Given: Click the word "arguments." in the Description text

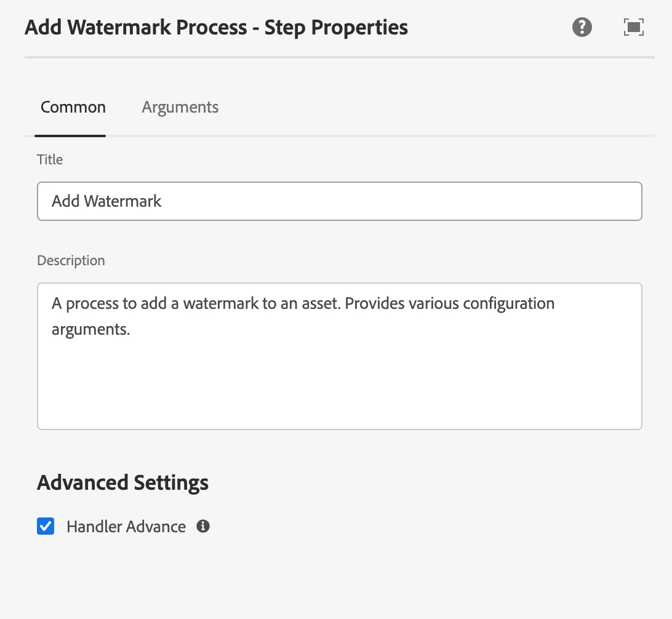Looking at the screenshot, I should [x=90, y=329].
